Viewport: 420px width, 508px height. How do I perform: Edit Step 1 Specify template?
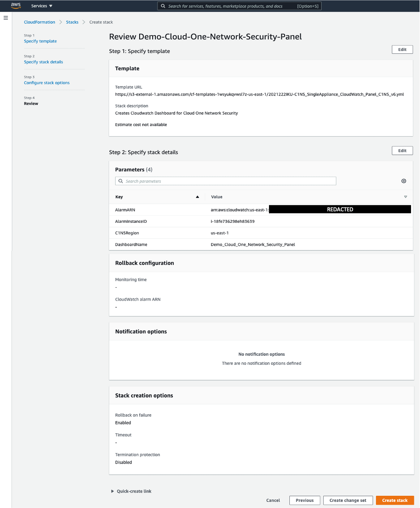tap(402, 49)
